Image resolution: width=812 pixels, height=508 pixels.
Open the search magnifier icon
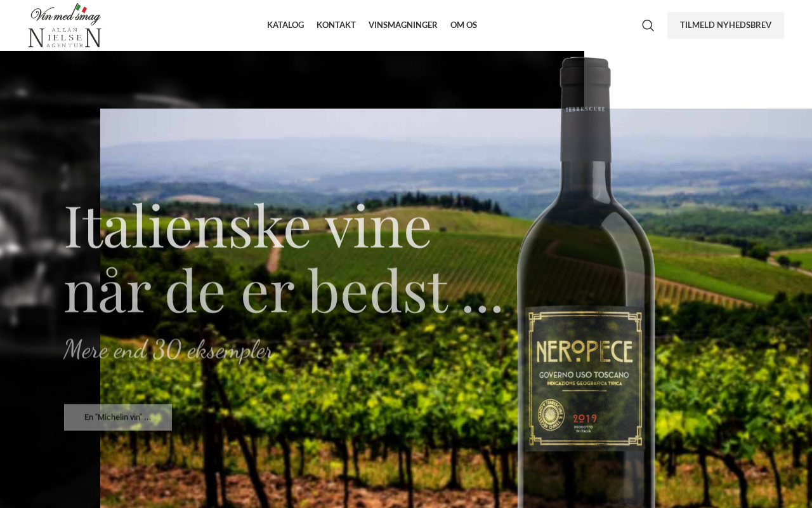tap(648, 25)
